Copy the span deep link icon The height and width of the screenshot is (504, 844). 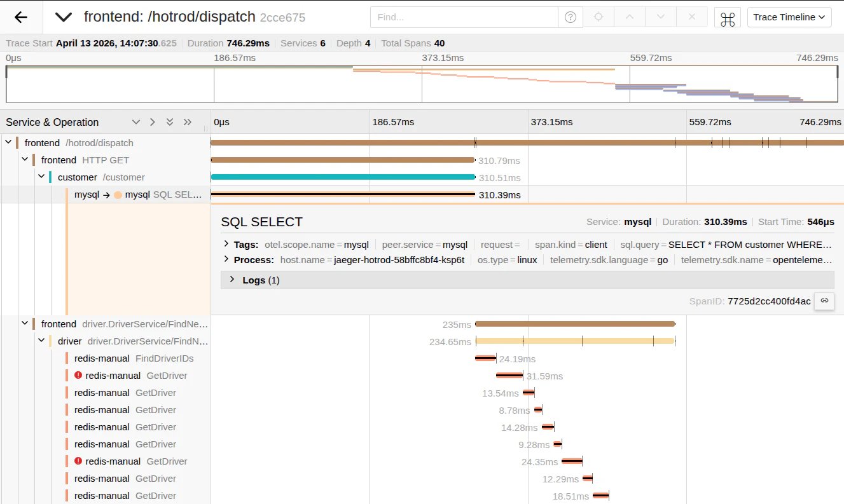pyautogui.click(x=824, y=301)
